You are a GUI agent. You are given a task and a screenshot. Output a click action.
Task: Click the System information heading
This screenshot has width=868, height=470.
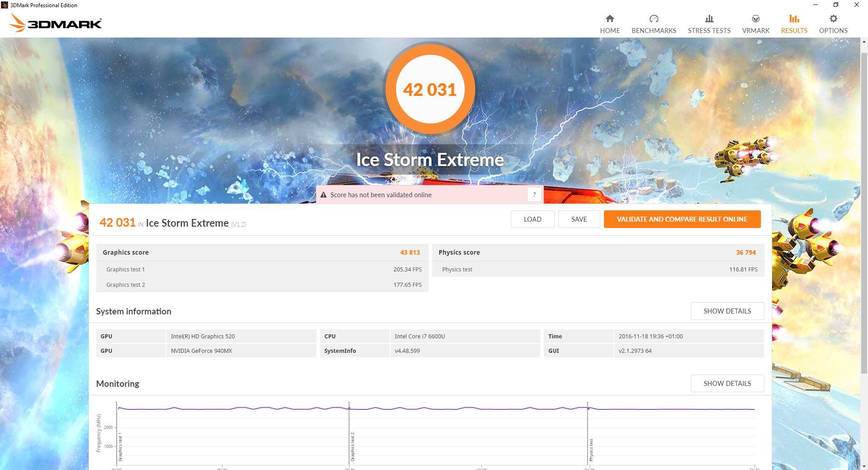point(133,311)
